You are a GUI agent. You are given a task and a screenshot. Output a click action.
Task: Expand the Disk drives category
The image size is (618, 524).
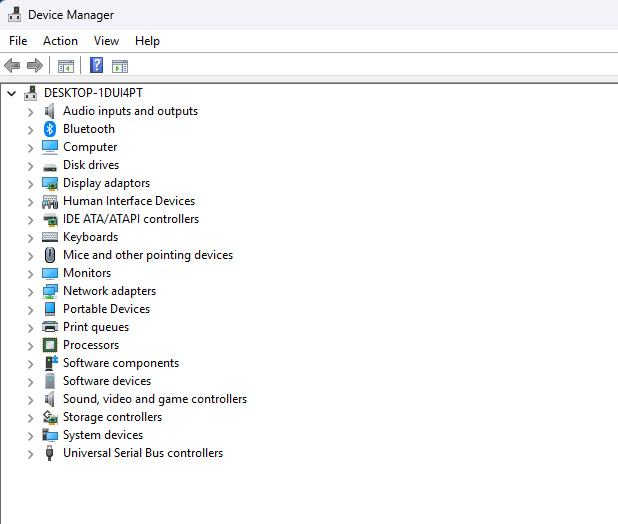click(31, 166)
